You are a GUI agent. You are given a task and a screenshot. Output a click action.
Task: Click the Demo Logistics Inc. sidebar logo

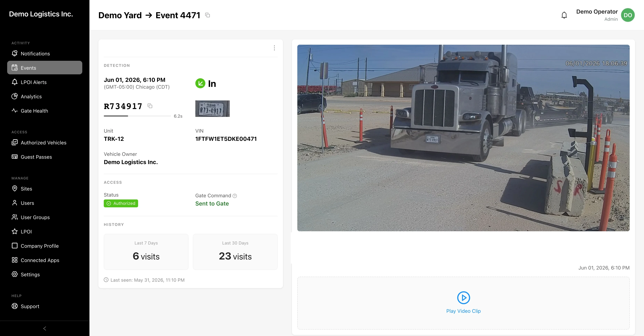(41, 14)
